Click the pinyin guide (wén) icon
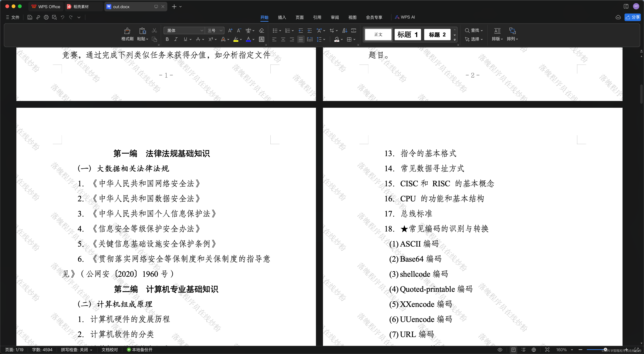Screen dimensions: 644x354 [x=248, y=30]
